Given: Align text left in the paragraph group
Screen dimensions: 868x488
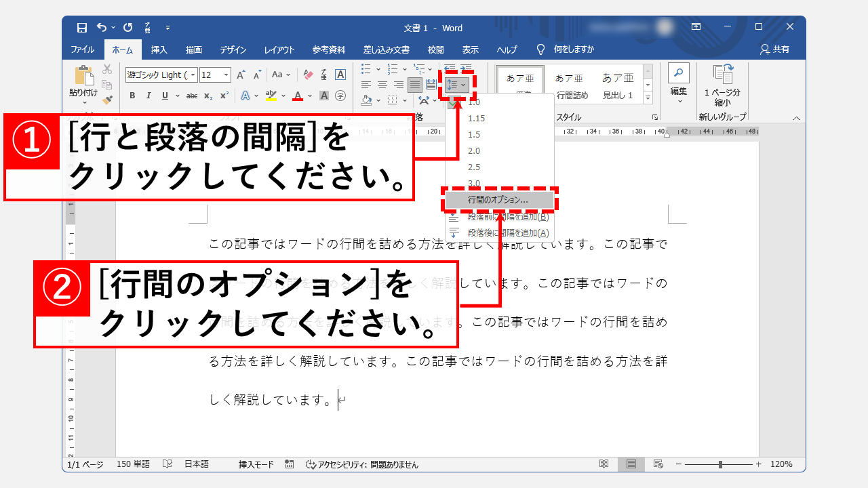Looking at the screenshot, I should (x=366, y=85).
